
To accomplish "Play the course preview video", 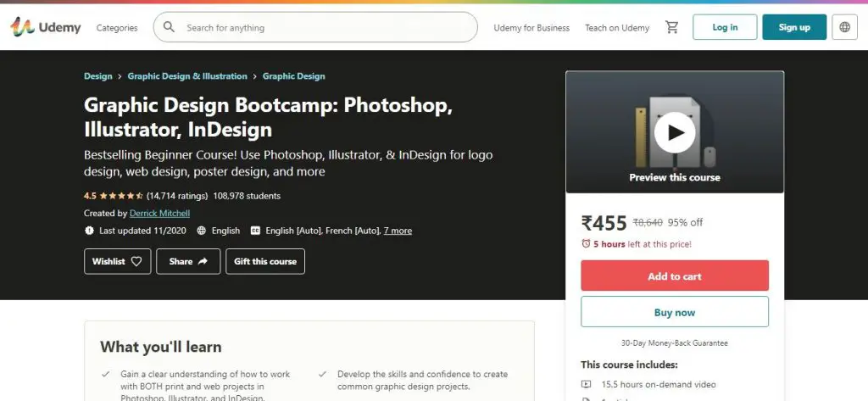I will 675,132.
